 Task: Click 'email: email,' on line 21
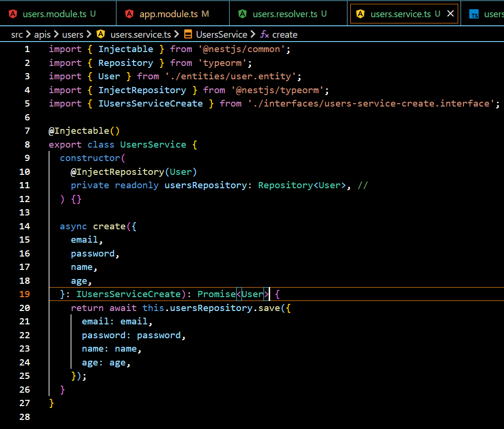117,322
